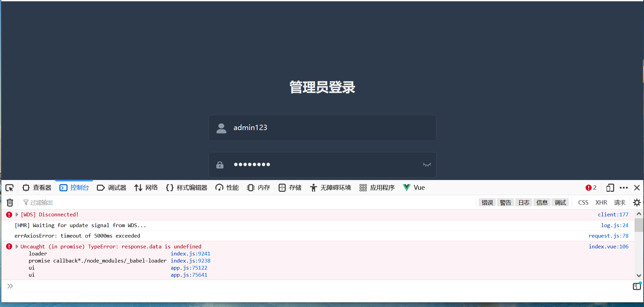This screenshot has height=307, width=644.
Task: Open the Vue devtools panel
Action: pos(413,188)
